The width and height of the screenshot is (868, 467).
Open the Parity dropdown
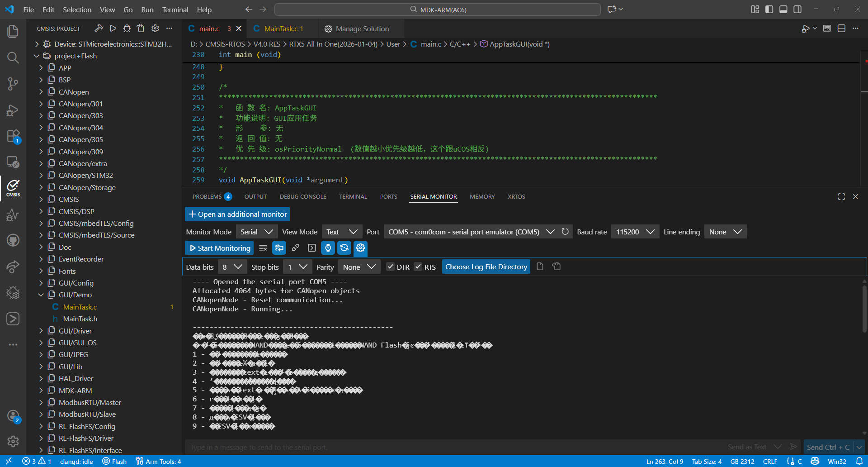coord(359,267)
